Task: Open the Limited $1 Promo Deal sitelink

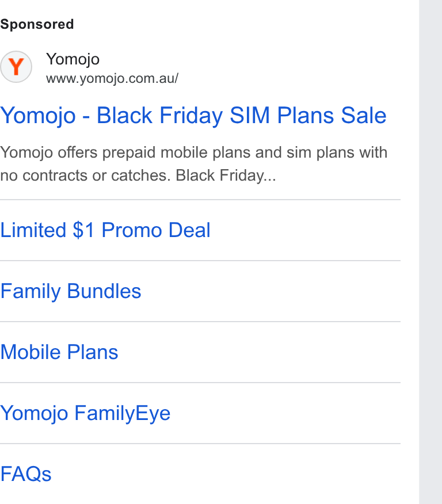Action: (x=105, y=230)
